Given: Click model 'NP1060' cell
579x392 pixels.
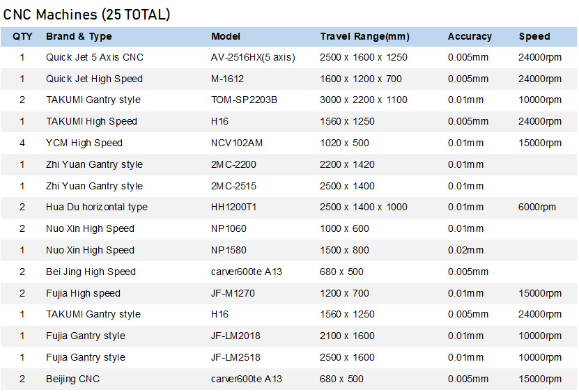Looking at the screenshot, I should click(x=229, y=228).
